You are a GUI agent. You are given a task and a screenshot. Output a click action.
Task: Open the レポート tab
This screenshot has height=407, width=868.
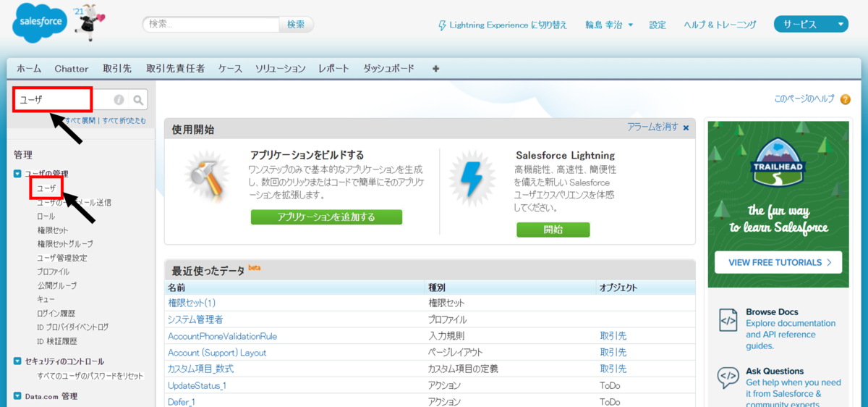333,69
